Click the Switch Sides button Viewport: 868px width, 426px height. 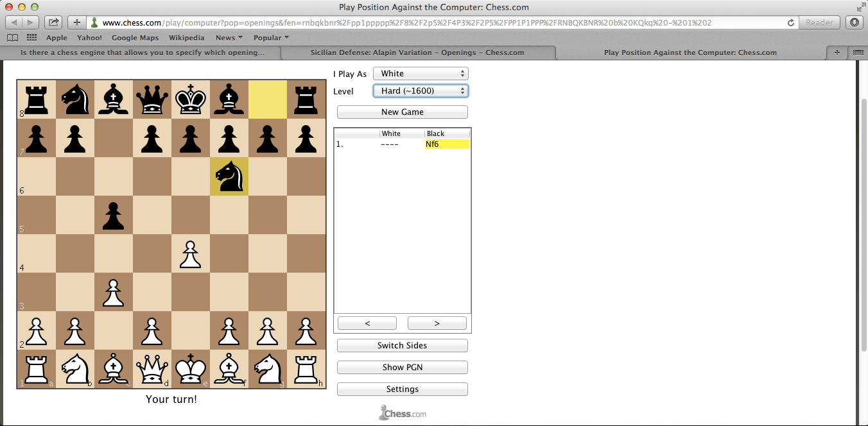click(x=402, y=345)
